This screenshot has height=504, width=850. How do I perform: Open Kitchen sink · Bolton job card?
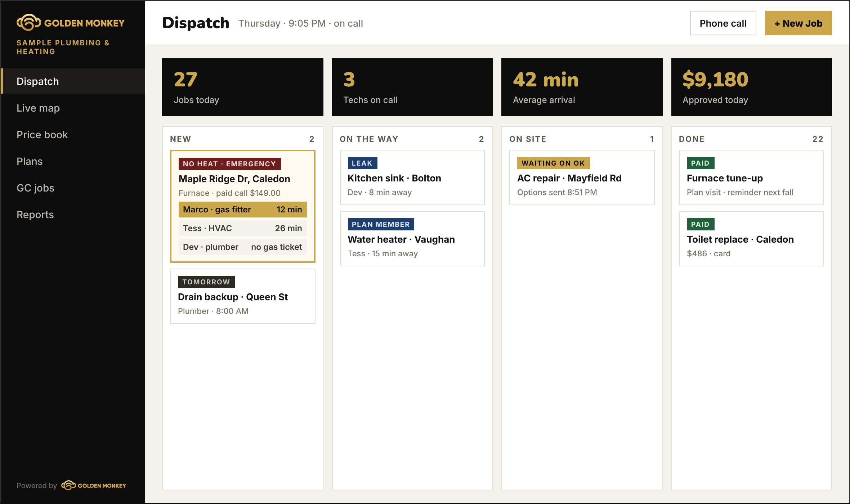pyautogui.click(x=412, y=177)
